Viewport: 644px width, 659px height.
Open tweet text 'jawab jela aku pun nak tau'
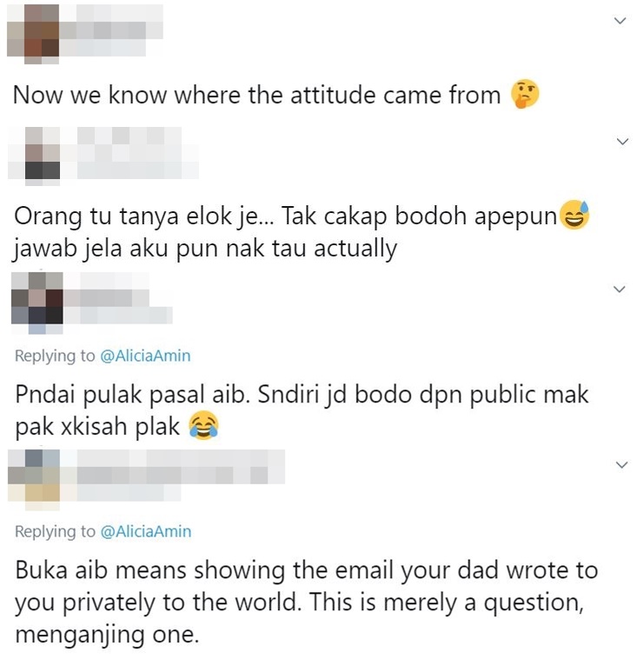click(x=204, y=249)
